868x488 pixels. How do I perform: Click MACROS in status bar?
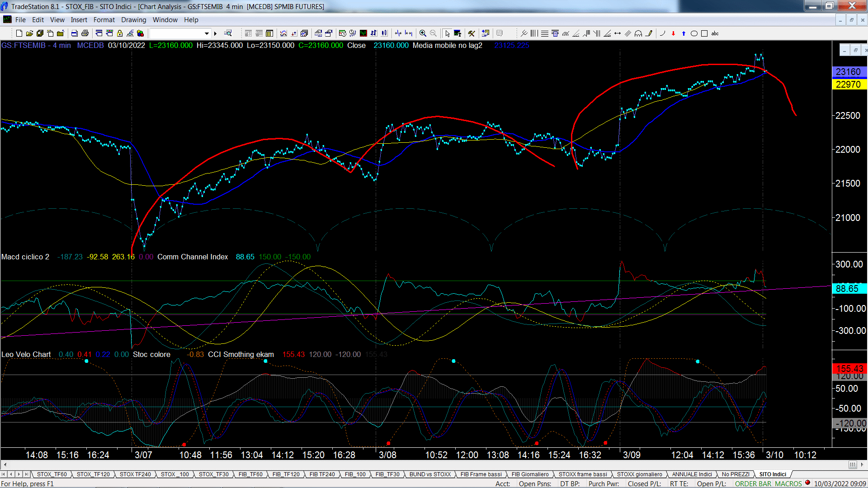[x=788, y=483]
